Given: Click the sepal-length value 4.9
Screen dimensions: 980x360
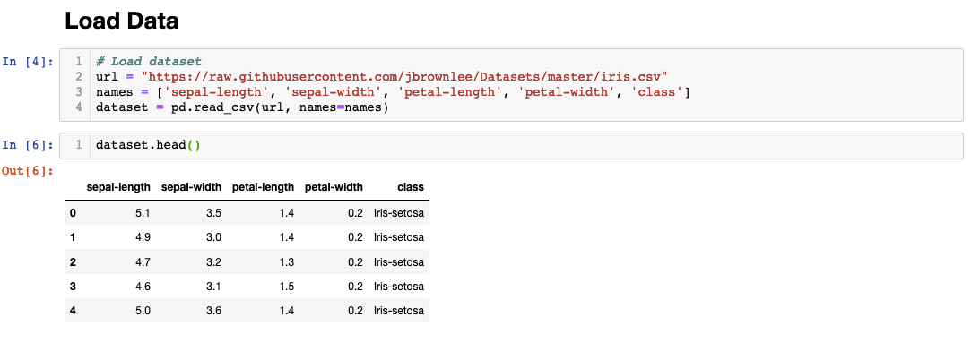Looking at the screenshot, I should click(143, 237).
